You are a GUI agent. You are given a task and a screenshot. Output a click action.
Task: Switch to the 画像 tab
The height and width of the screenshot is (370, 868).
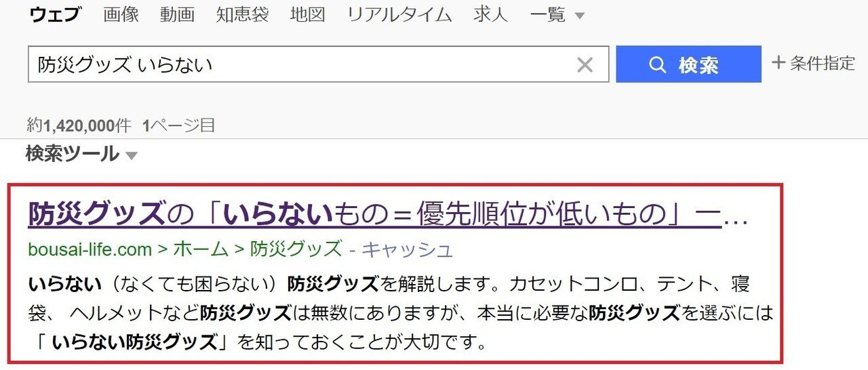pos(121,14)
